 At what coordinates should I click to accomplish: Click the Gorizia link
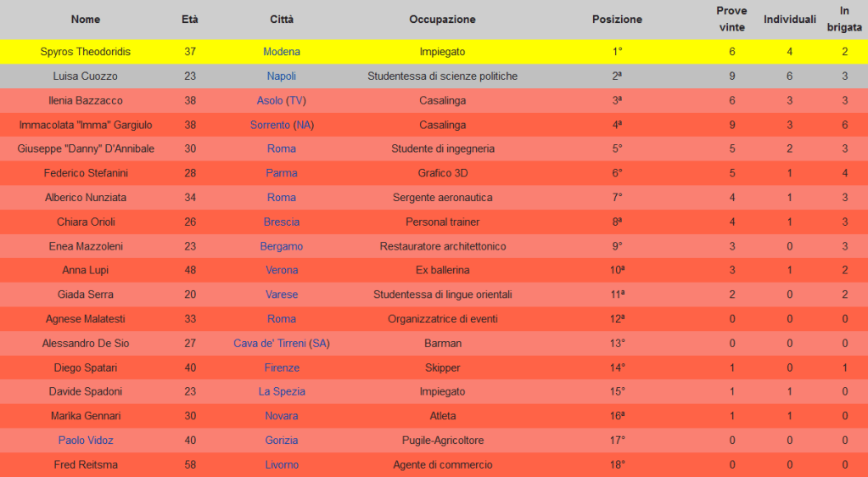click(281, 441)
